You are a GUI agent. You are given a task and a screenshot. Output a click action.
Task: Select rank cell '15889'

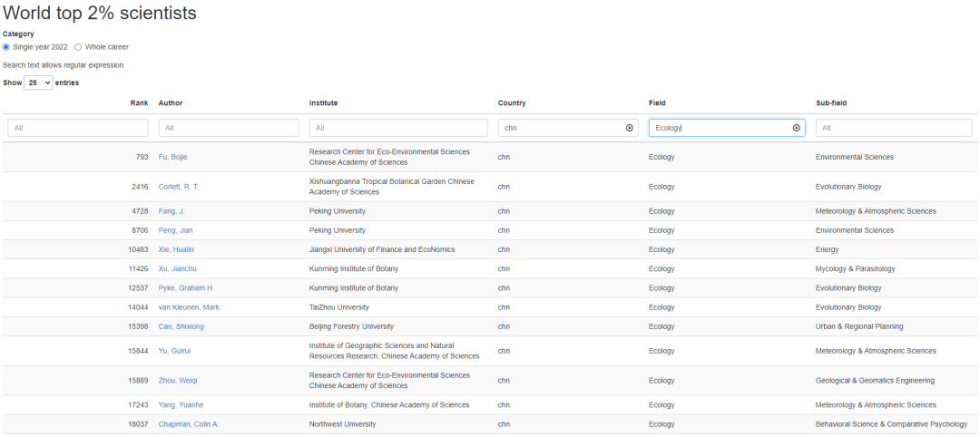coord(138,381)
